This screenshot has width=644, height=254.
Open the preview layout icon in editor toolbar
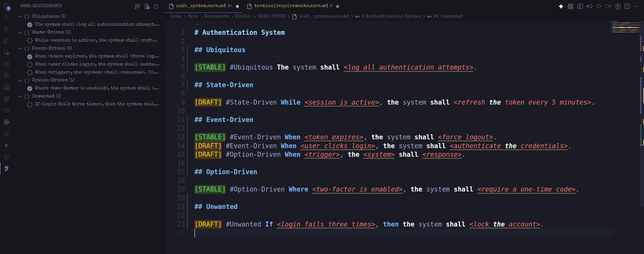pos(570,6)
